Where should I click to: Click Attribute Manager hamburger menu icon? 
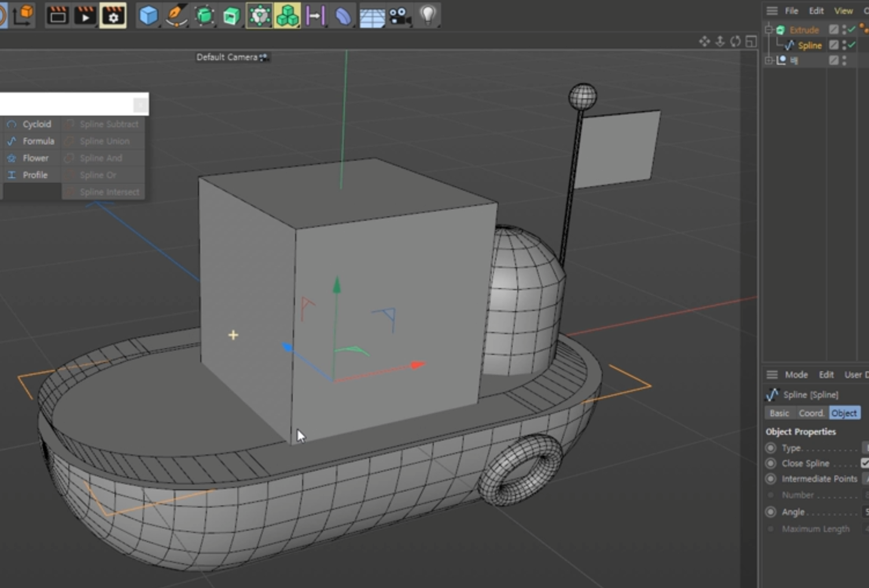click(772, 375)
